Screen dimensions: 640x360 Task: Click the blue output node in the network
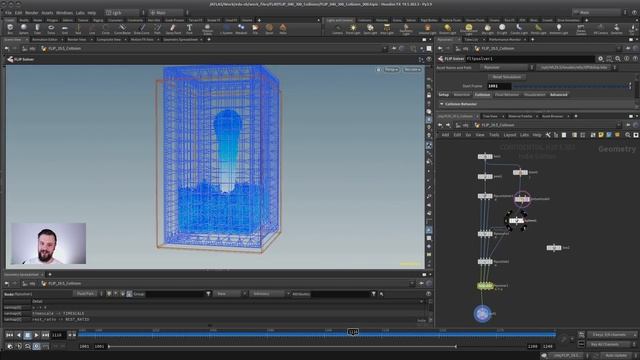click(482, 313)
